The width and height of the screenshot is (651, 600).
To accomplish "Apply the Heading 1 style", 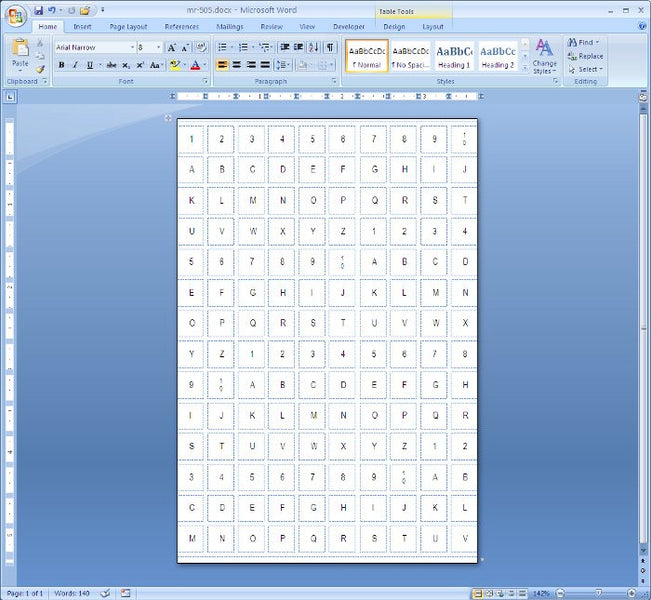I will click(454, 56).
